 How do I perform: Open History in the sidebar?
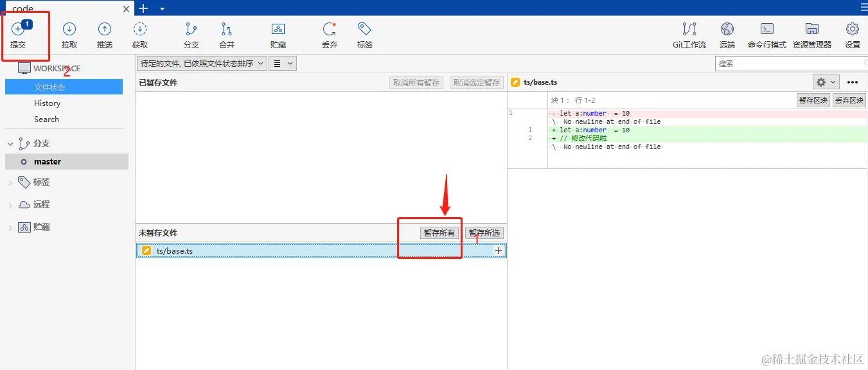(x=47, y=103)
